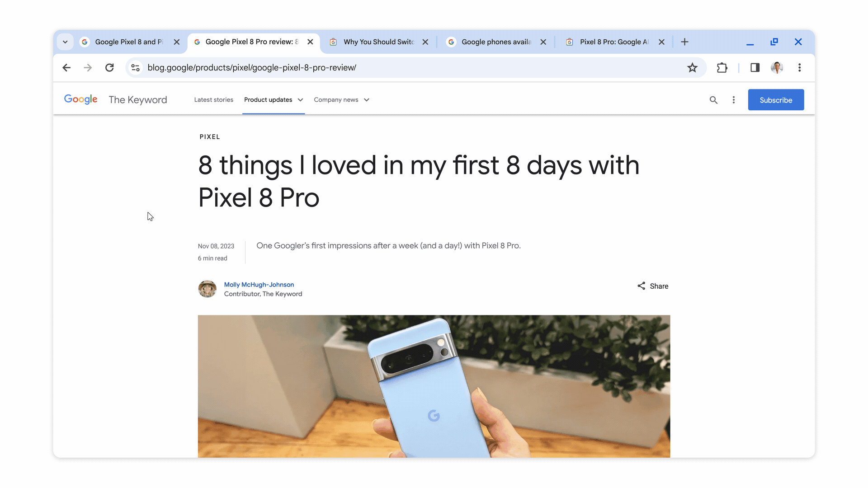This screenshot has height=488, width=868.
Task: Click the PIXEL category label link
Action: [210, 136]
